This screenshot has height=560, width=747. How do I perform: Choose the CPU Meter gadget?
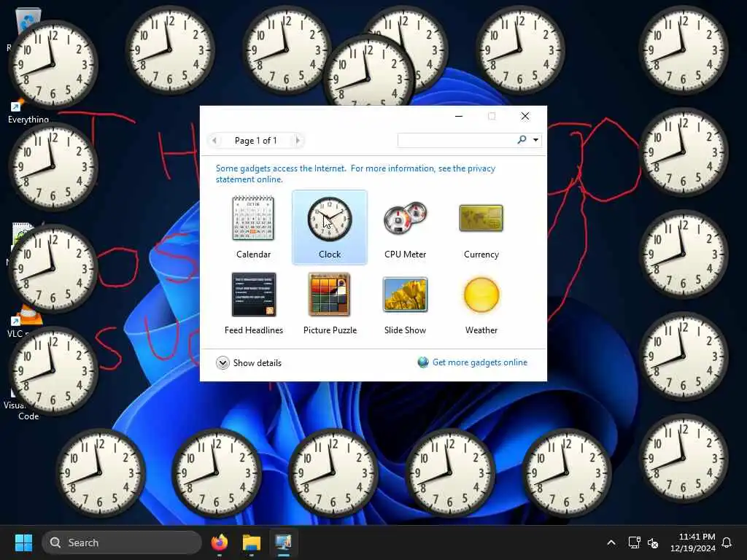(406, 218)
